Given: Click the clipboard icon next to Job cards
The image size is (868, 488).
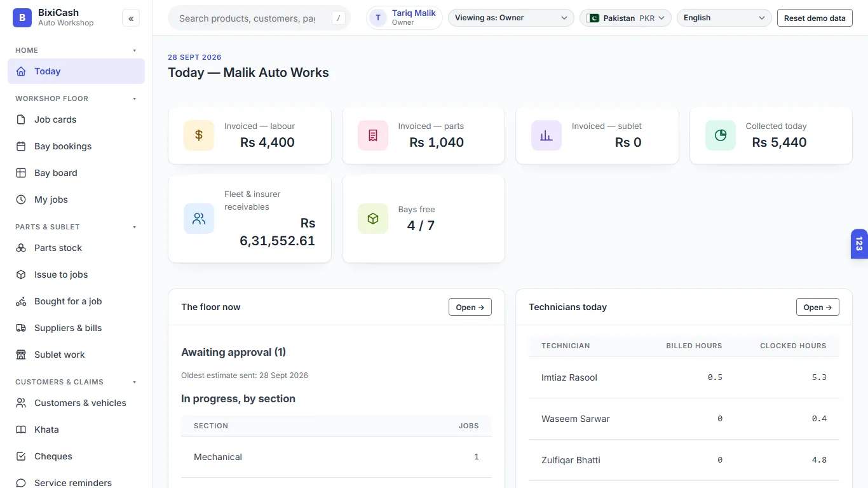Looking at the screenshot, I should tap(21, 119).
